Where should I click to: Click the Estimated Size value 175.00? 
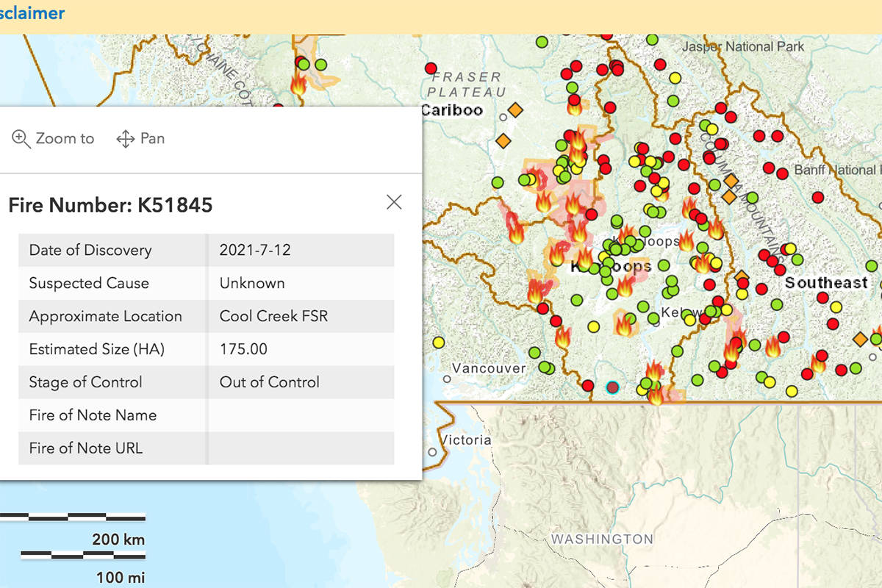(243, 349)
